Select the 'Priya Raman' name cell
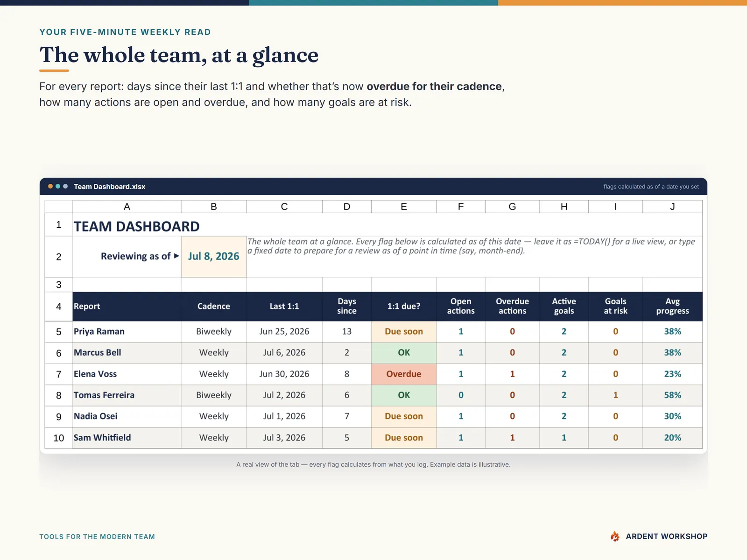747x560 pixels. pos(127,332)
